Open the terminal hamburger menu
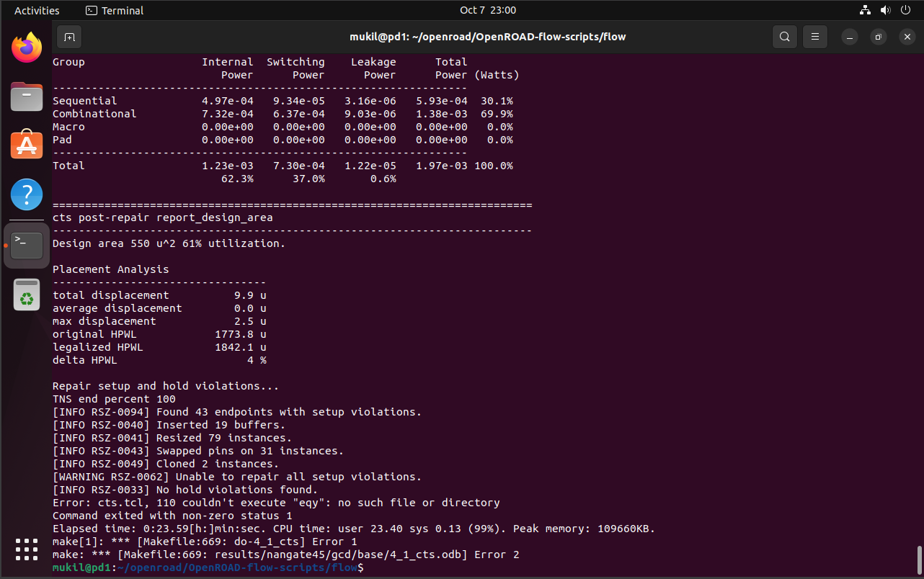 (814, 36)
